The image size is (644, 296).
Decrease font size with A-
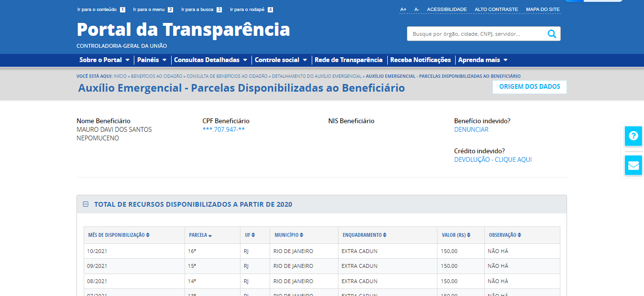click(x=416, y=10)
